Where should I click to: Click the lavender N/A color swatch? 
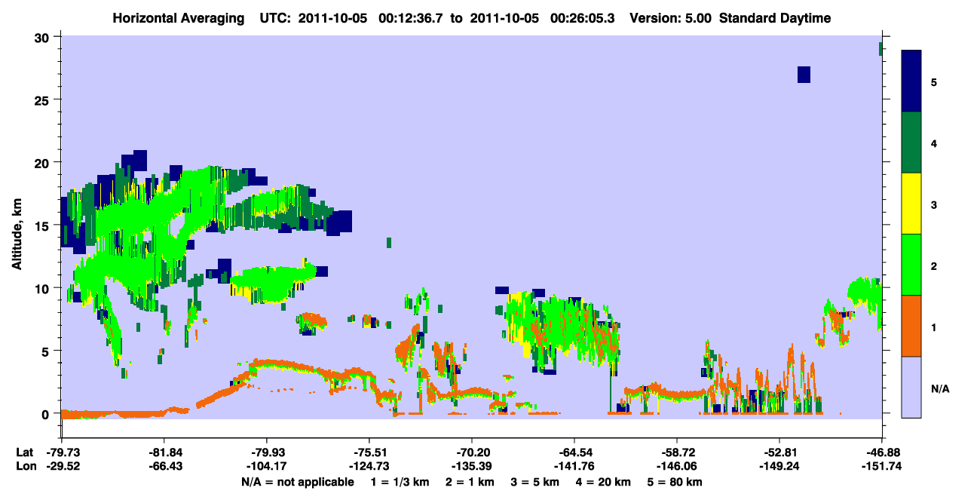coord(911,387)
